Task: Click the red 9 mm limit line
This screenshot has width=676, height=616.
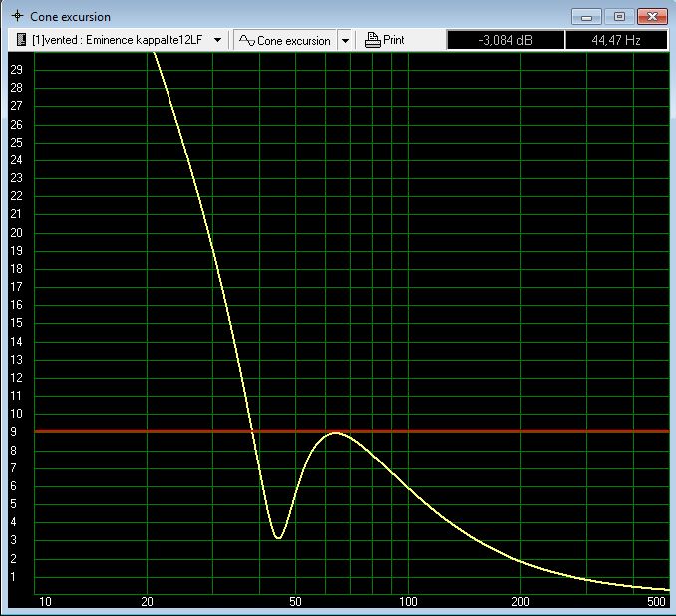Action: point(499,431)
